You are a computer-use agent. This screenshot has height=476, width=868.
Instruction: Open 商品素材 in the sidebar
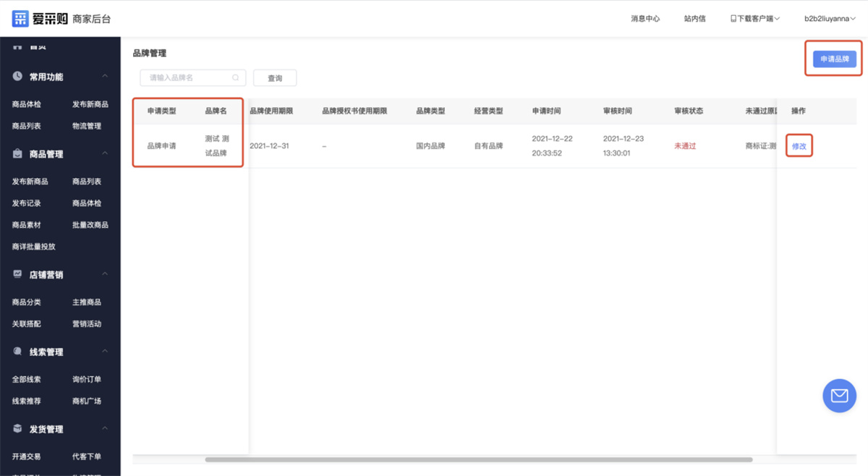click(27, 225)
